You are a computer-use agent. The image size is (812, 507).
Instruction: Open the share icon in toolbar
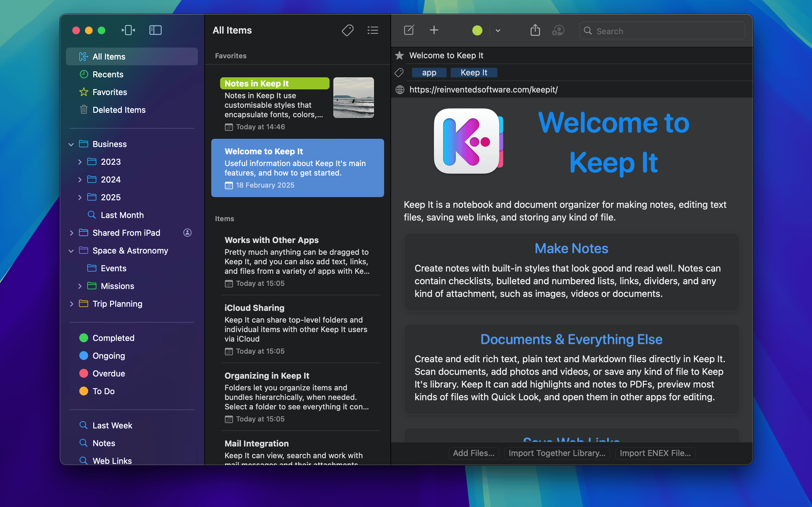(x=535, y=30)
